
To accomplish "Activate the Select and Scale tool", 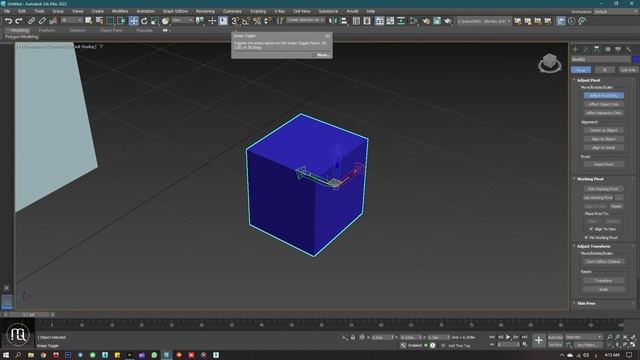I will click(155, 21).
